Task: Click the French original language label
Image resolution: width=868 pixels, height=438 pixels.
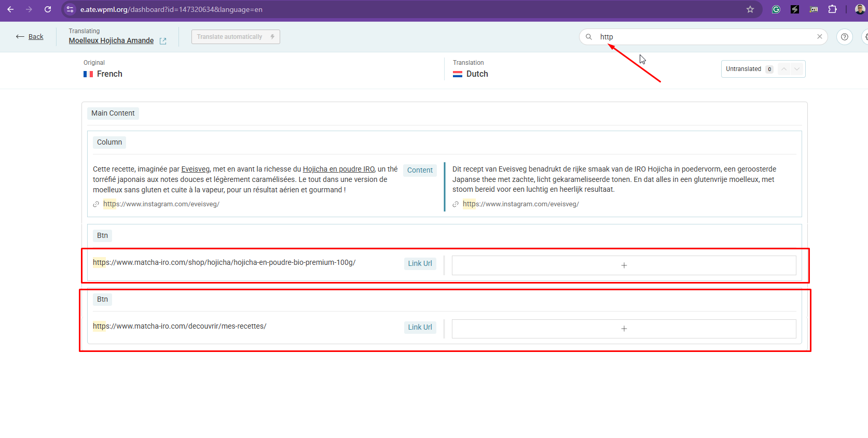Action: click(x=109, y=74)
